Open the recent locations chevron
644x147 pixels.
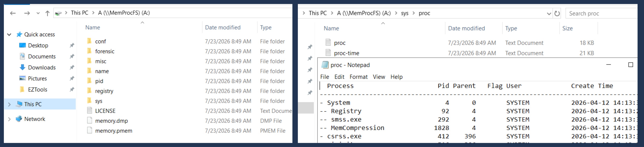pos(38,13)
